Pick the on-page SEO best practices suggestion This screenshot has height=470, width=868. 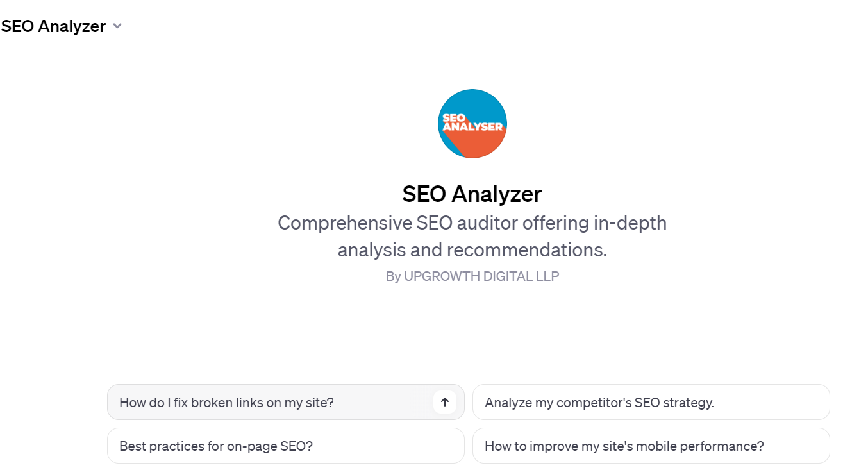pos(285,446)
